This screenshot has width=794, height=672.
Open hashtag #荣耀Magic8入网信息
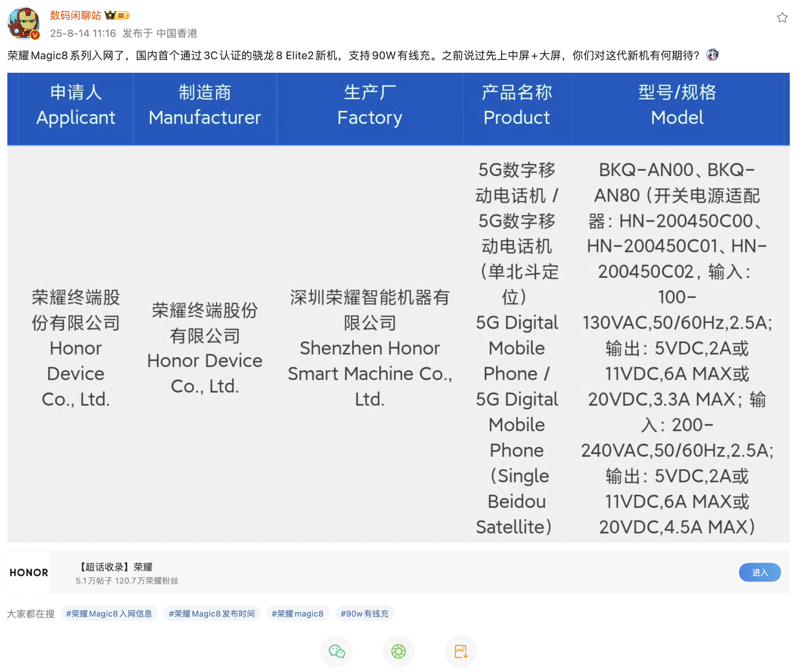tap(109, 614)
